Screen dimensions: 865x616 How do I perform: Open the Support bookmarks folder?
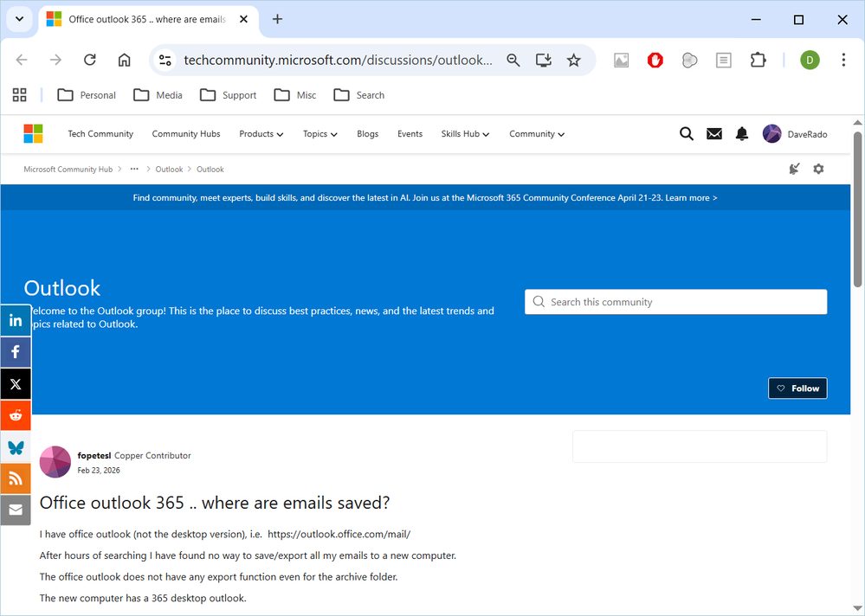coord(228,95)
